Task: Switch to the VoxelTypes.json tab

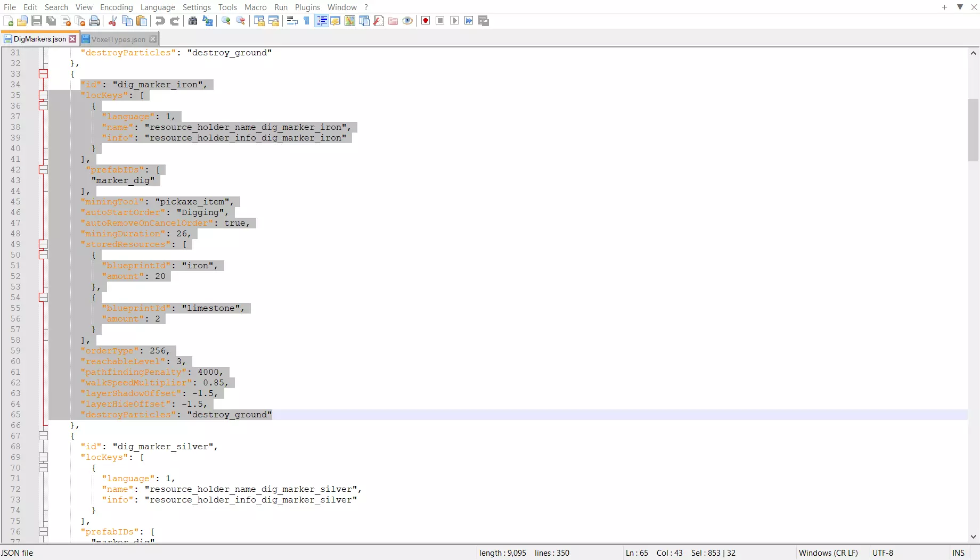Action: tap(118, 39)
